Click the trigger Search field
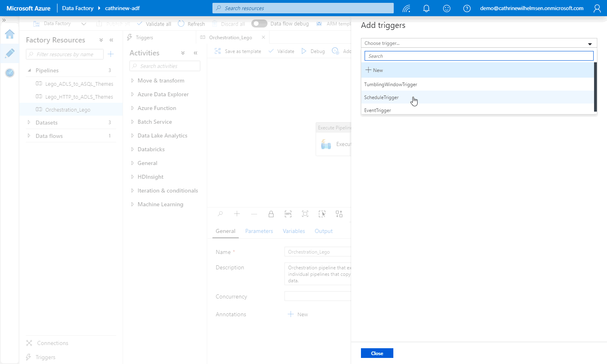 (479, 56)
